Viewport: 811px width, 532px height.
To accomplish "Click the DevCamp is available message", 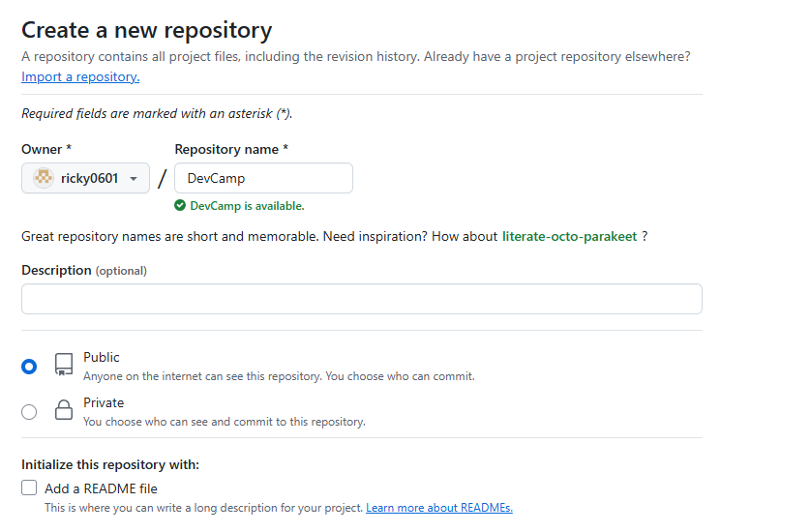I will coord(247,205).
